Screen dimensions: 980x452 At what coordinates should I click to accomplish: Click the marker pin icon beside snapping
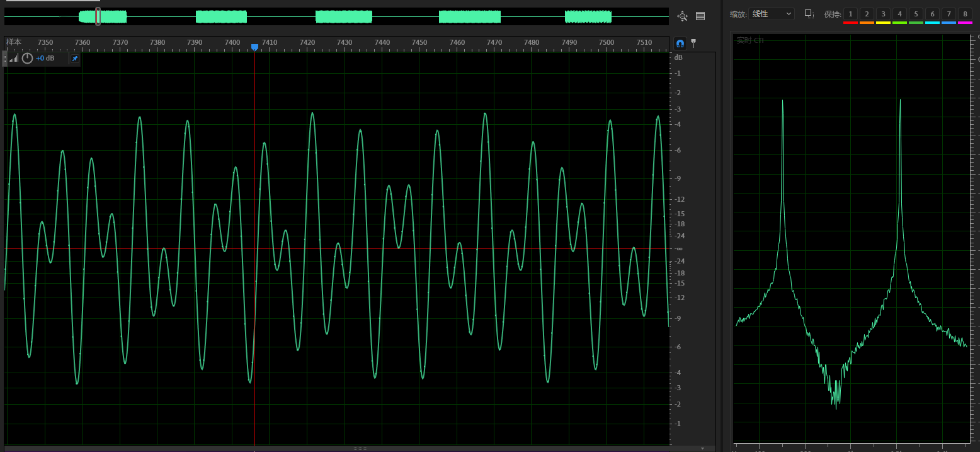tap(693, 43)
